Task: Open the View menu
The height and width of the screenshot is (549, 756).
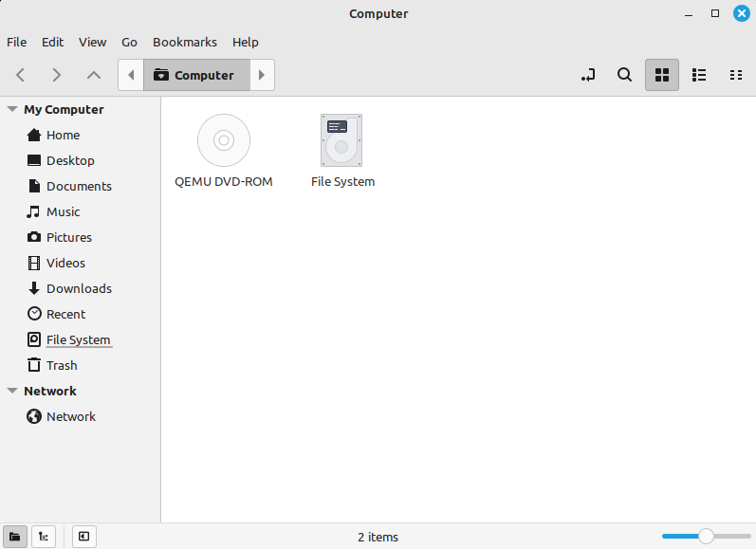Action: (x=92, y=42)
